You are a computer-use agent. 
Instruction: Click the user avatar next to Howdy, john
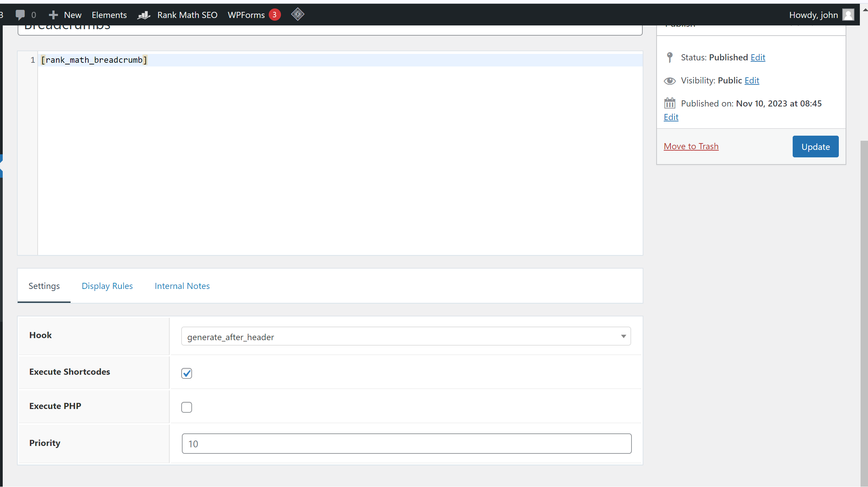coord(848,15)
